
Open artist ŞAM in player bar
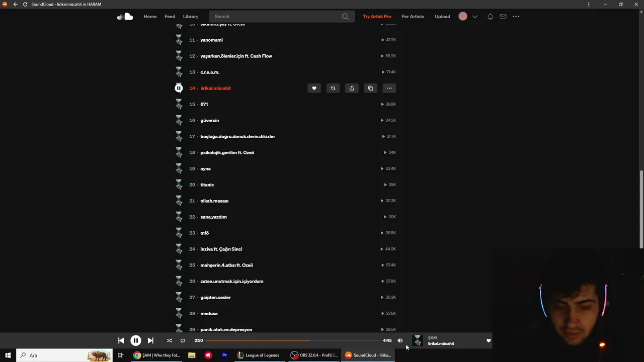432,338
